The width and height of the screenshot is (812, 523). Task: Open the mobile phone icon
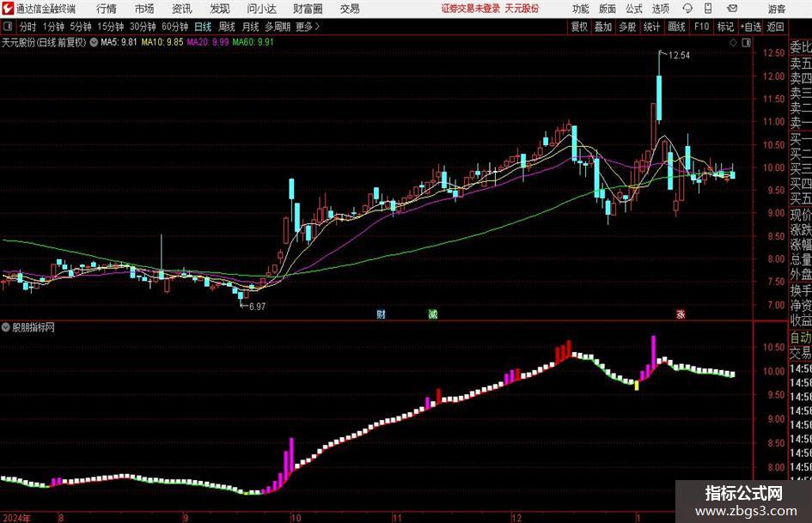708,9
